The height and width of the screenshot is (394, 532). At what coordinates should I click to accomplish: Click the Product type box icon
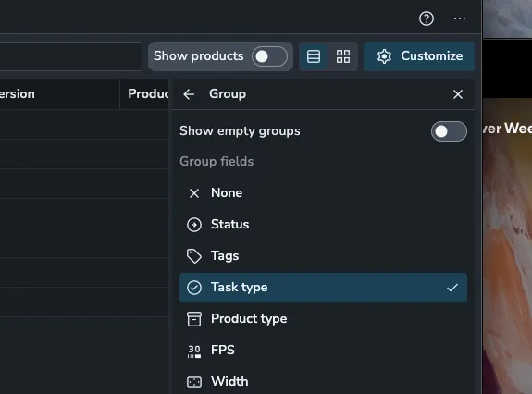pyautogui.click(x=194, y=319)
